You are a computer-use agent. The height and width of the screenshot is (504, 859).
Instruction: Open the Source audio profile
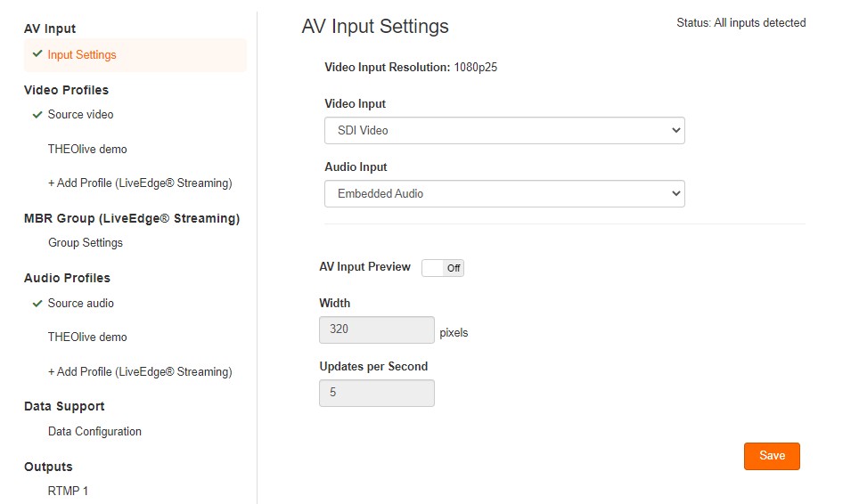click(x=81, y=304)
